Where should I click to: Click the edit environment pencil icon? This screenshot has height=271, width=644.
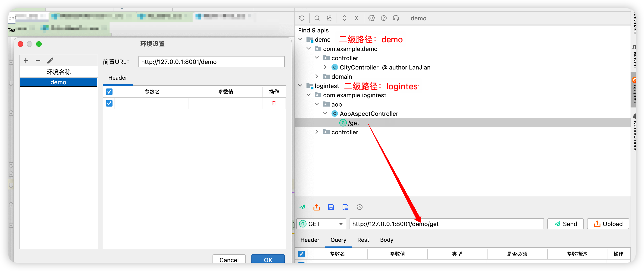pyautogui.click(x=50, y=60)
